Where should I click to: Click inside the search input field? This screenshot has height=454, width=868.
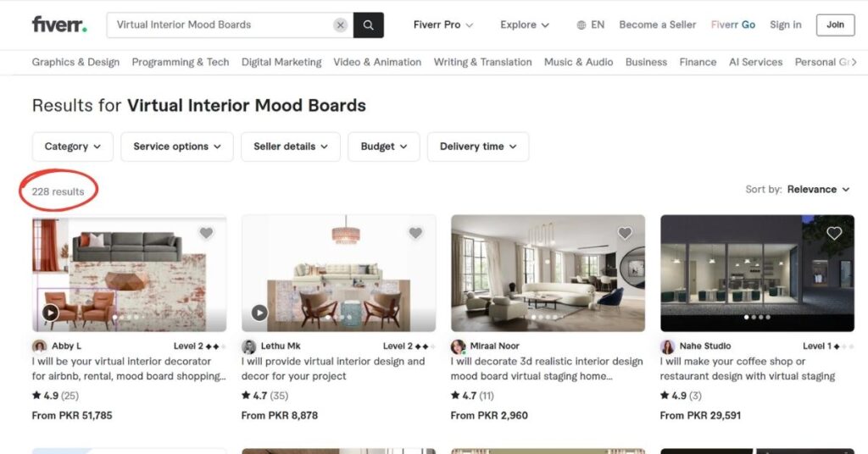point(221,25)
